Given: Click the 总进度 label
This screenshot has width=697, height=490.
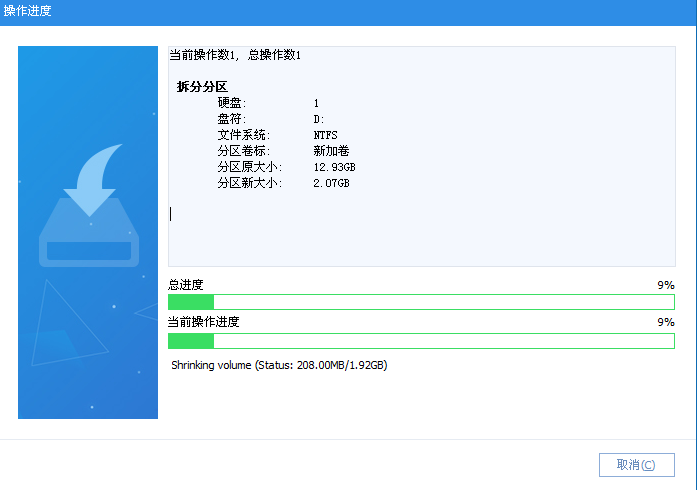Looking at the screenshot, I should coord(186,285).
